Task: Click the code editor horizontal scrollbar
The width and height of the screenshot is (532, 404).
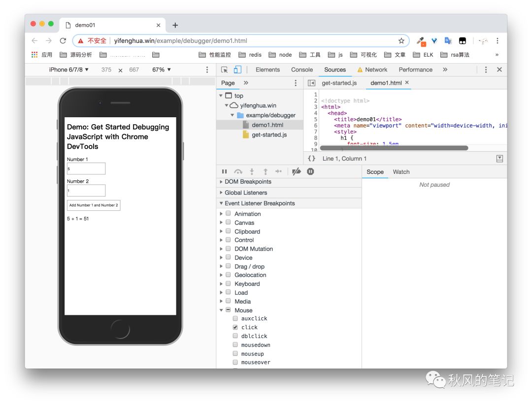Action: 394,148
